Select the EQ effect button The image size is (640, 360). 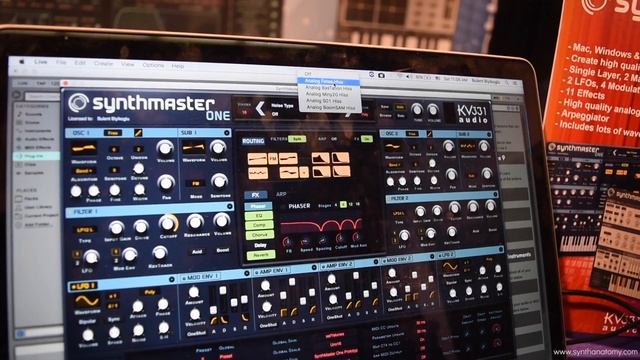(259, 216)
